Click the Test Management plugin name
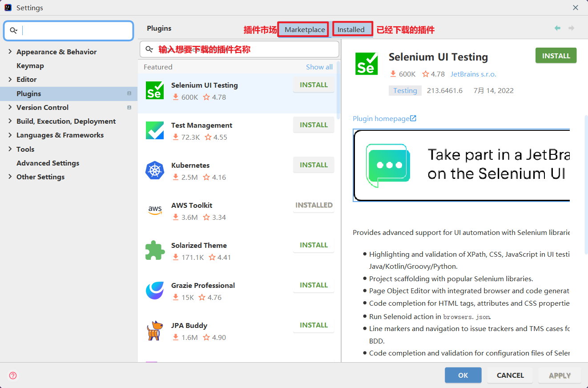The image size is (588, 388). pyautogui.click(x=201, y=125)
